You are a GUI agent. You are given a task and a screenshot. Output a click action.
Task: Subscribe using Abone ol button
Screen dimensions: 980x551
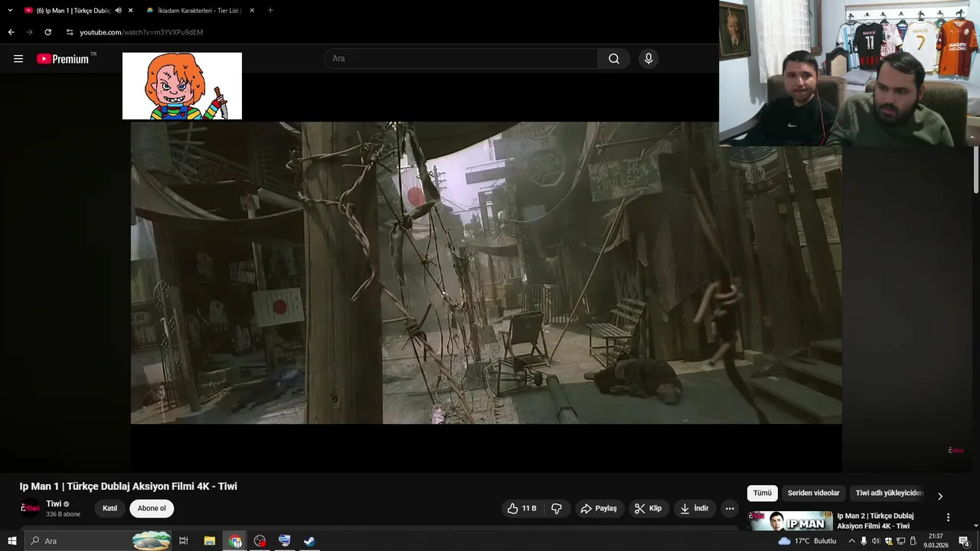pyautogui.click(x=152, y=508)
